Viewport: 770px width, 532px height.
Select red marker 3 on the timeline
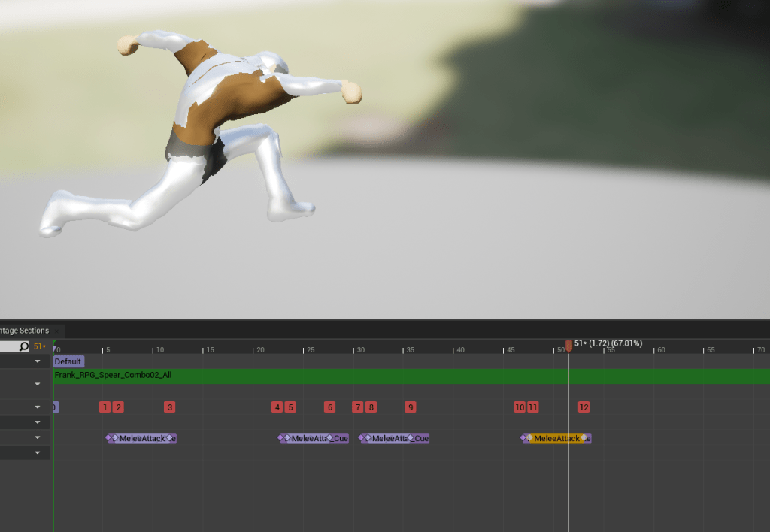point(170,407)
